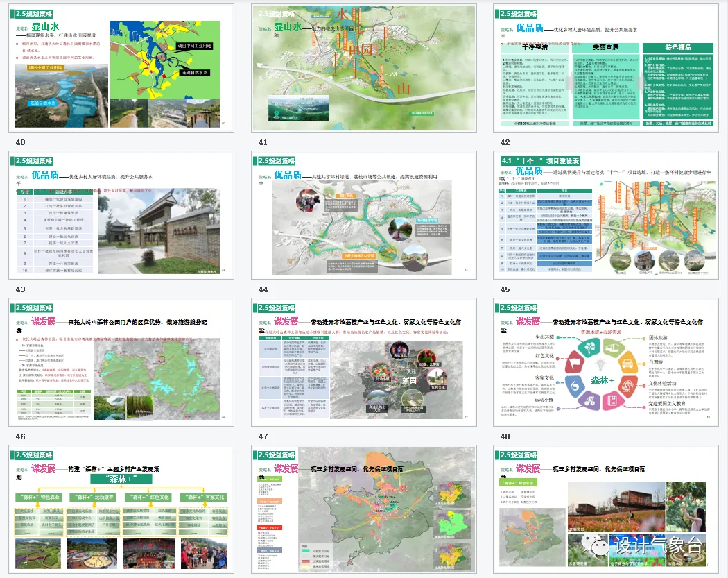Screen dimensions: 728x578
Task: Select slide 43 with the gate photo
Action: (x=121, y=215)
